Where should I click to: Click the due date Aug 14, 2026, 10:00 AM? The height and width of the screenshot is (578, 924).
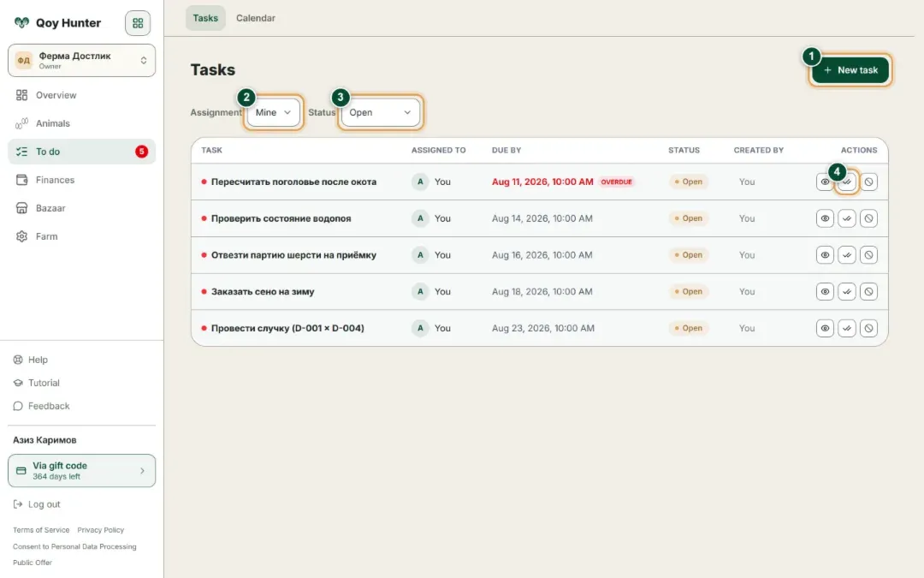coord(542,218)
